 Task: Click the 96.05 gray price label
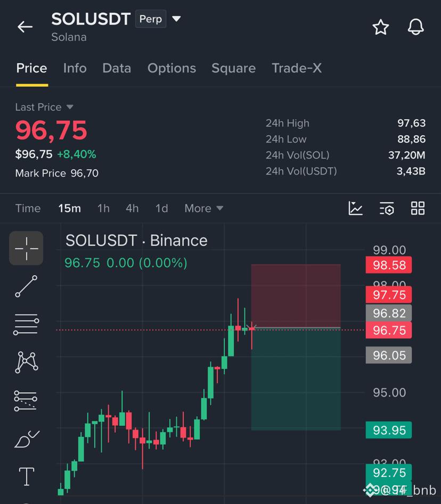click(389, 355)
